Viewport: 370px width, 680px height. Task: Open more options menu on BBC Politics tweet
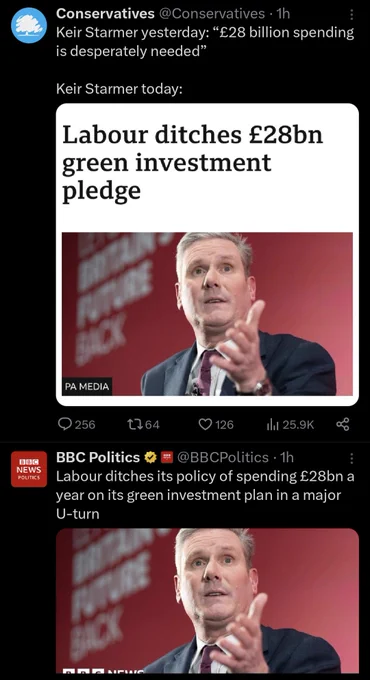(351, 458)
